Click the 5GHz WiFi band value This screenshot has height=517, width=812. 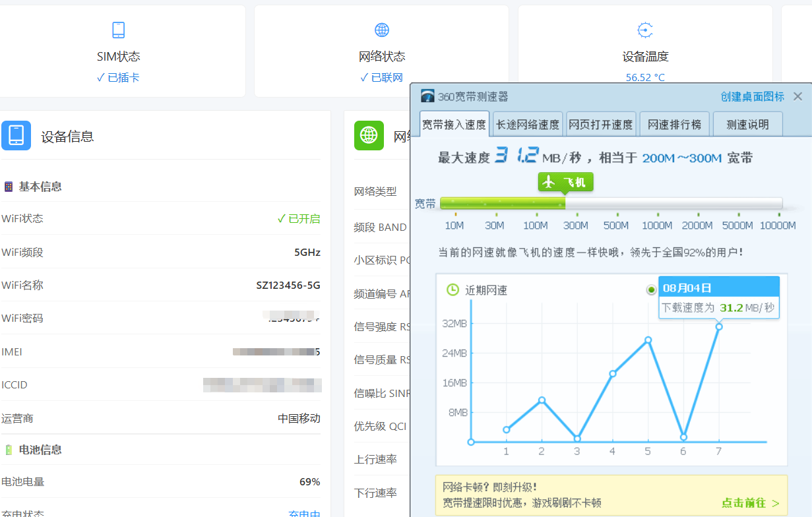[307, 252]
